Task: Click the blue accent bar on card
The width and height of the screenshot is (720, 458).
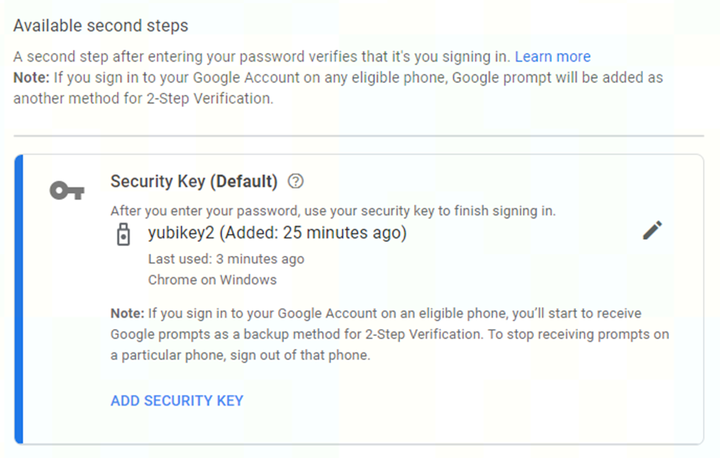Action: (x=18, y=298)
